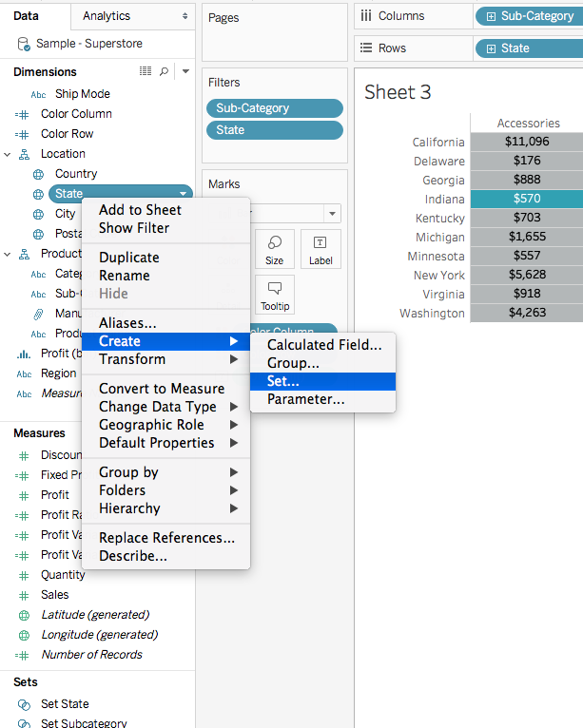The height and width of the screenshot is (728, 583).
Task: Collapse the Location hierarchy
Action: click(8, 154)
